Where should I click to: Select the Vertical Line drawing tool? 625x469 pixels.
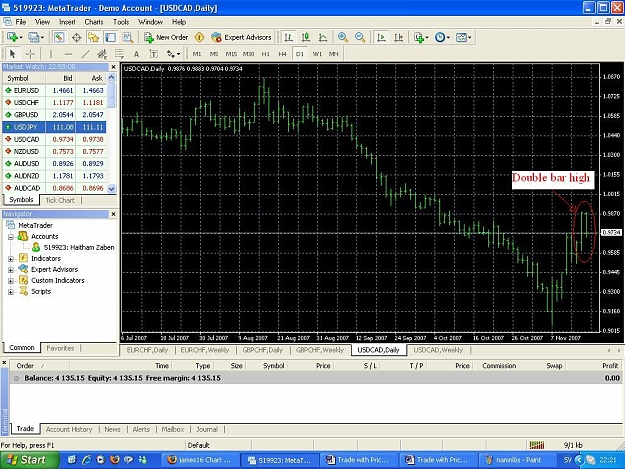point(51,54)
